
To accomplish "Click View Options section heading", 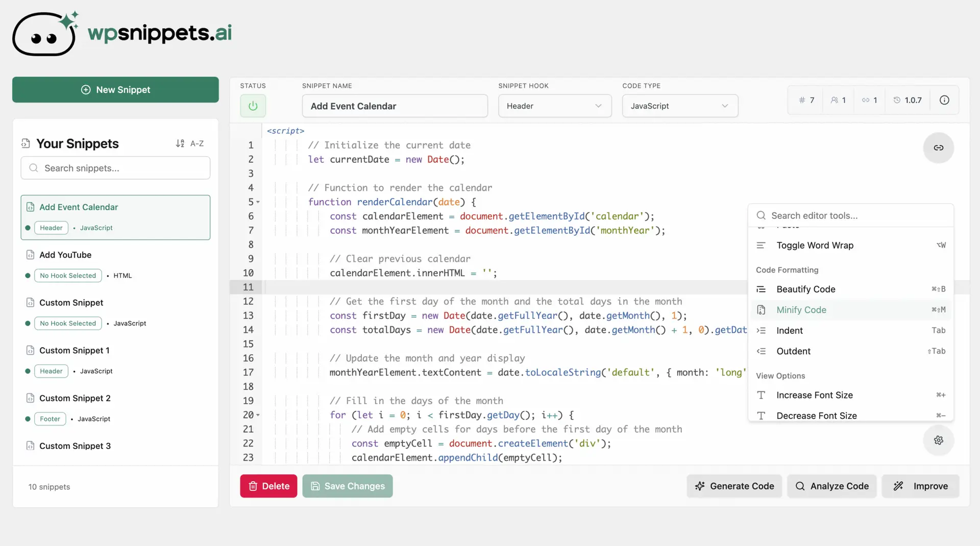I will point(780,376).
